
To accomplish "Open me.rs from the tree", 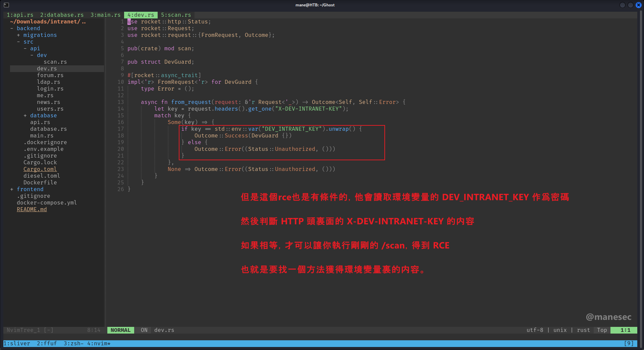I will tap(45, 96).
